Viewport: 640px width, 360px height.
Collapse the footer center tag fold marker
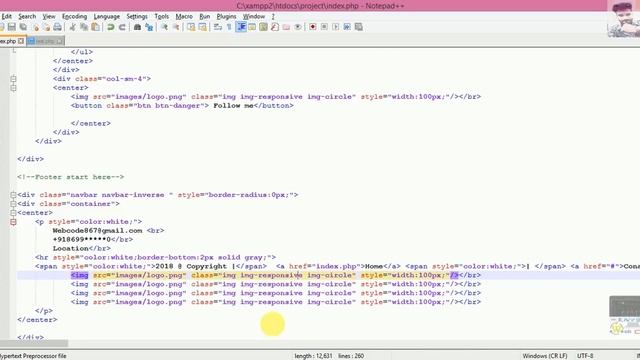pos(13,213)
